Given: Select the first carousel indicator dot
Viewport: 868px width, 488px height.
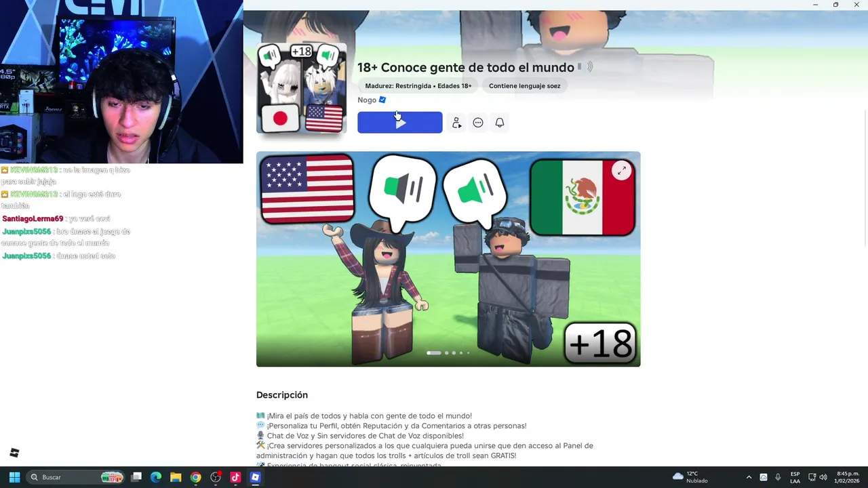Looking at the screenshot, I should pos(433,353).
